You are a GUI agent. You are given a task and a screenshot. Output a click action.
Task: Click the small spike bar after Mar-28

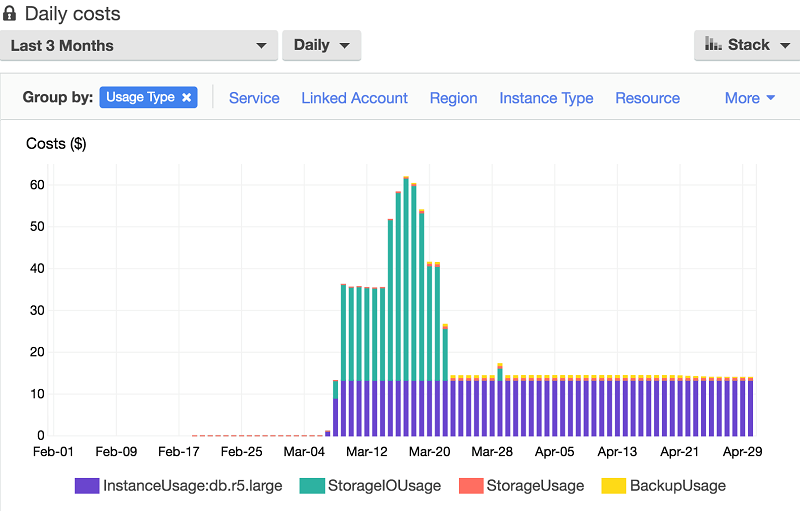(x=500, y=400)
